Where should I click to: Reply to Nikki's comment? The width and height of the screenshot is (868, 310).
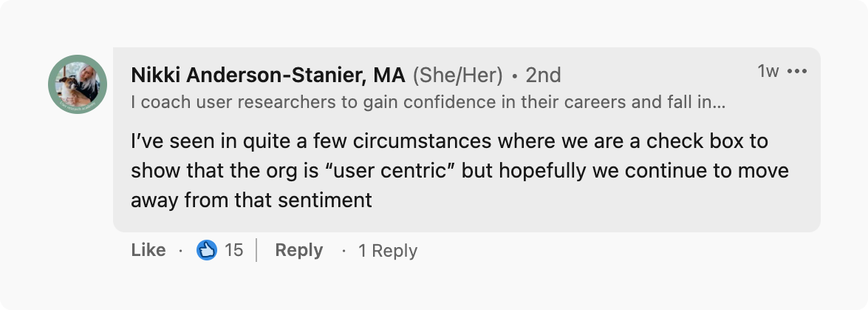(x=298, y=250)
